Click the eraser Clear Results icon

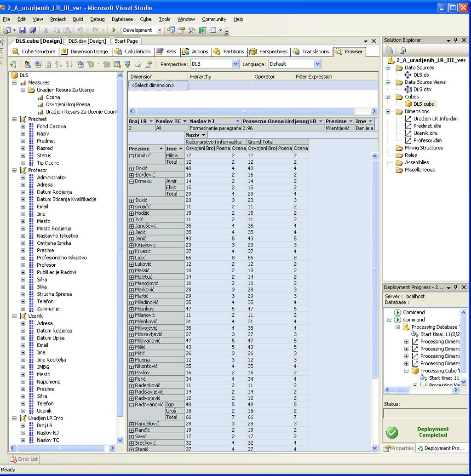click(x=138, y=64)
